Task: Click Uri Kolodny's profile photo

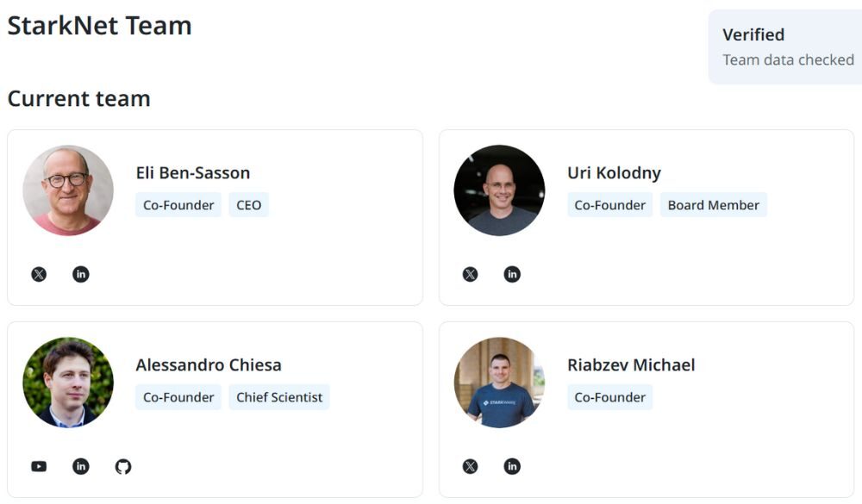Action: 499,190
